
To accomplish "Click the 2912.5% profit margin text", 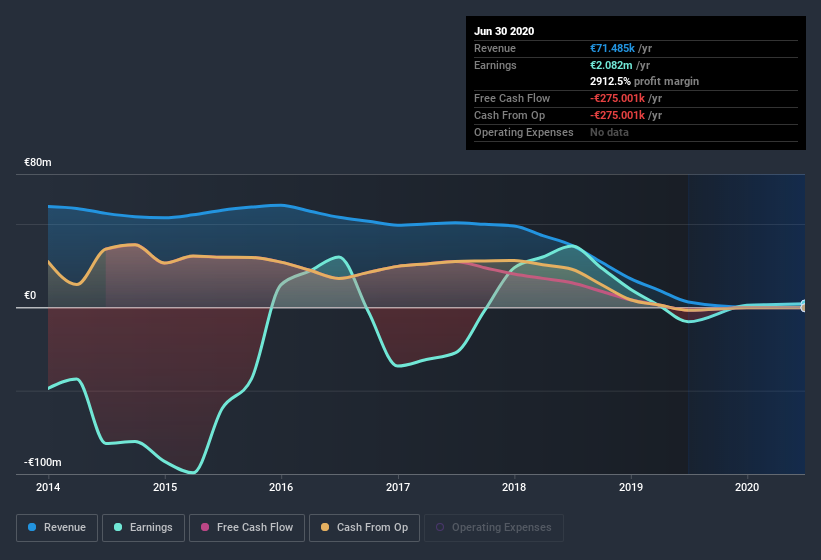I will click(x=645, y=82).
